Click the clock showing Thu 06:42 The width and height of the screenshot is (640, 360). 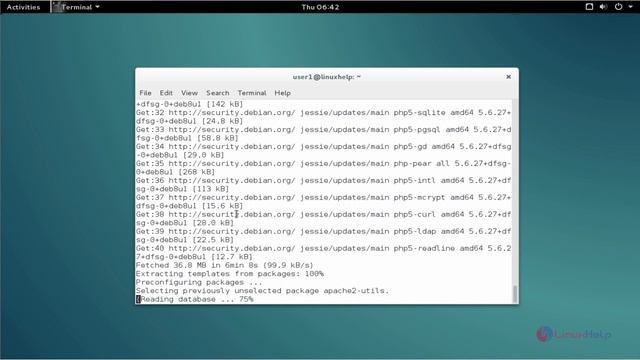point(320,7)
